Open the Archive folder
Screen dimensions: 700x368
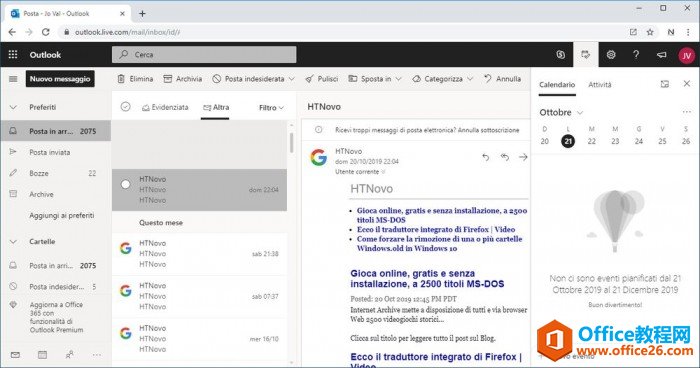click(x=55, y=194)
